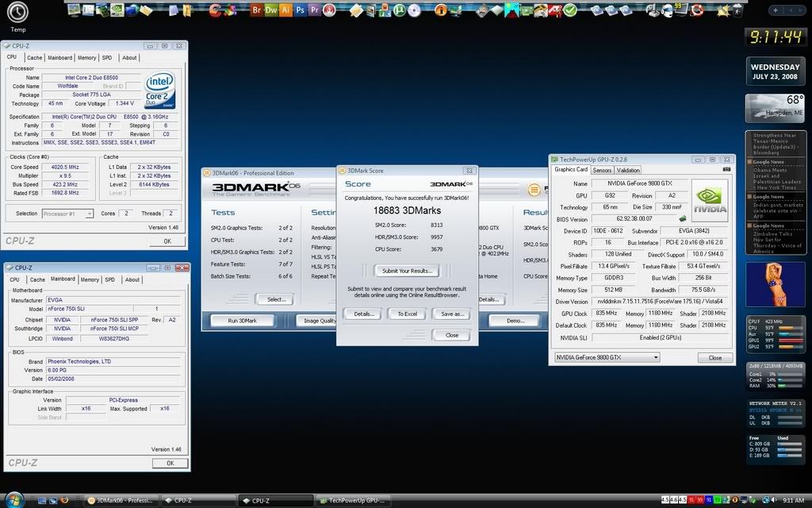This screenshot has height=508, width=812.
Task: Close the 3DMark Score dialog via Close button
Action: coord(451,335)
